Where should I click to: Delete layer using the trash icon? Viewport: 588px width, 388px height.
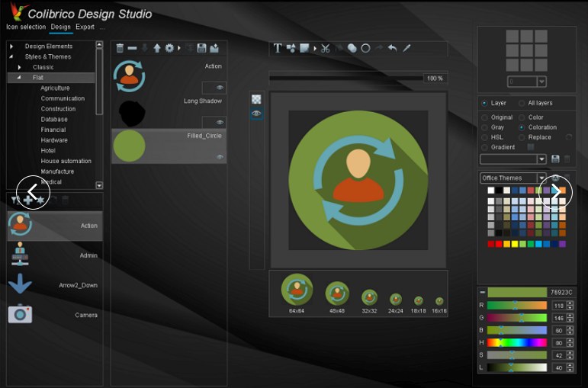click(120, 48)
